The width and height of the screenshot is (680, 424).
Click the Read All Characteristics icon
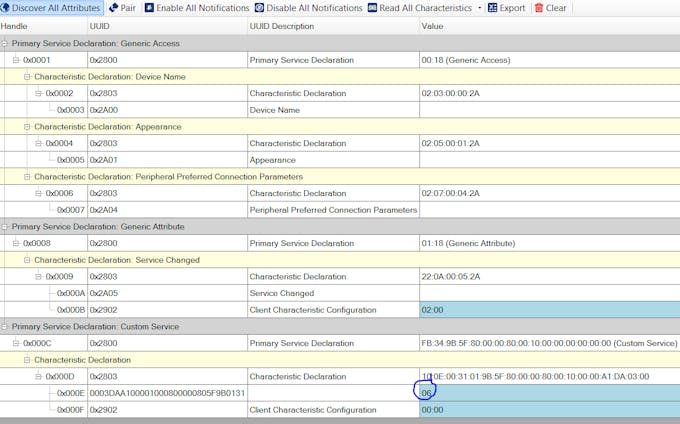pyautogui.click(x=373, y=8)
